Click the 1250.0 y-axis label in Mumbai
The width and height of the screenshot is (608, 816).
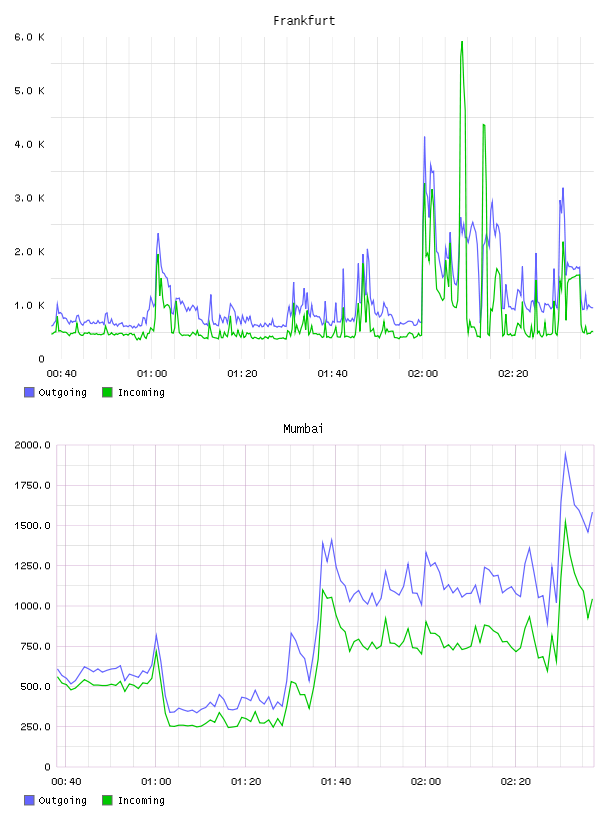coord(33,566)
